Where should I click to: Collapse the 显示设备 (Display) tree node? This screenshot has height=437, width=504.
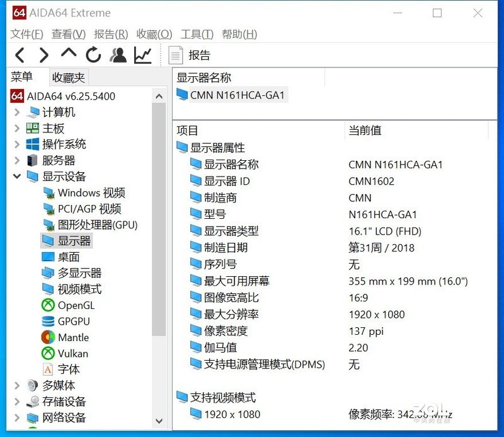17,177
